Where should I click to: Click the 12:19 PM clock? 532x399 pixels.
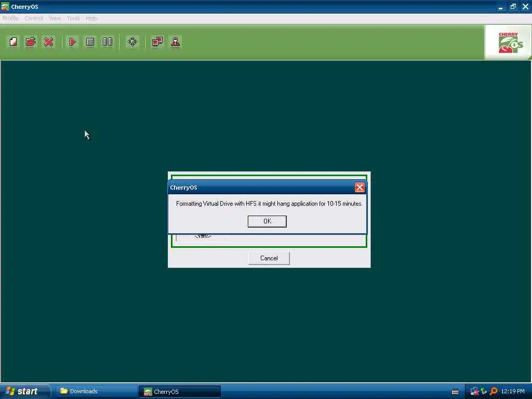point(513,391)
